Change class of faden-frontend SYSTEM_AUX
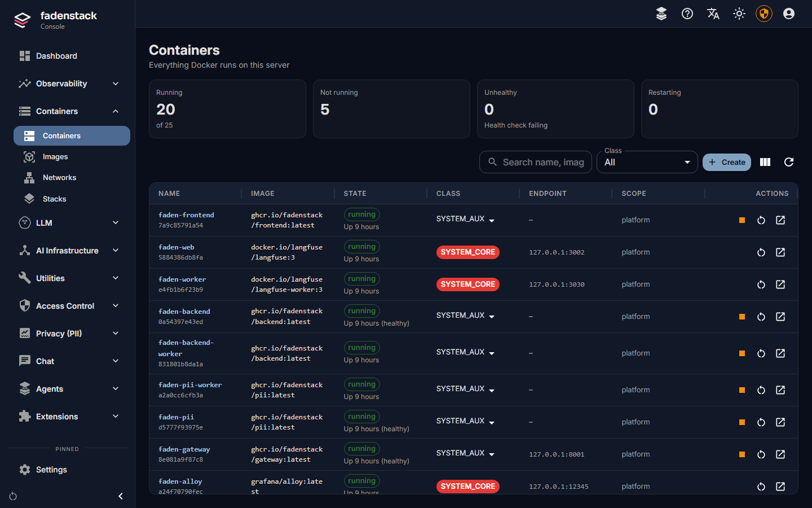Screen dimensions: 812x508 click(466, 219)
